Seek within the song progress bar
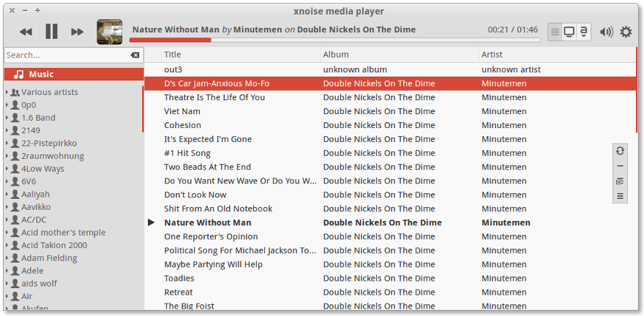The width and height of the screenshot is (644, 316). click(x=334, y=39)
